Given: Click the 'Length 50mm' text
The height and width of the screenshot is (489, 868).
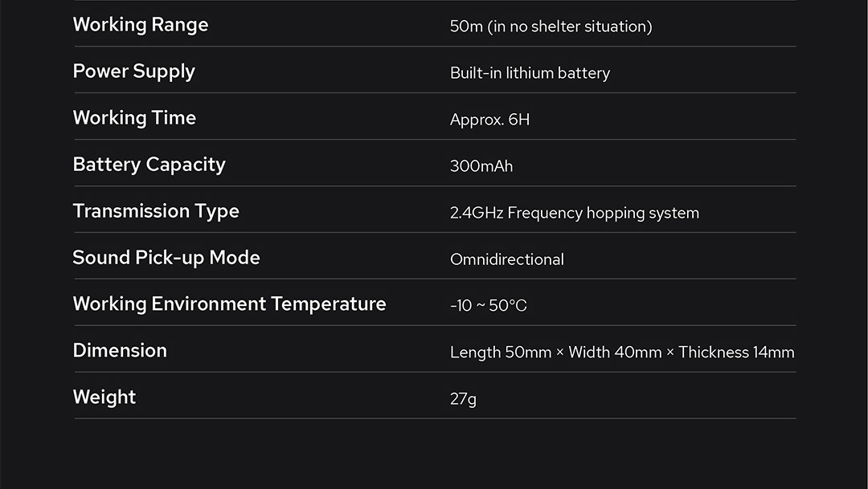Looking at the screenshot, I should [500, 352].
